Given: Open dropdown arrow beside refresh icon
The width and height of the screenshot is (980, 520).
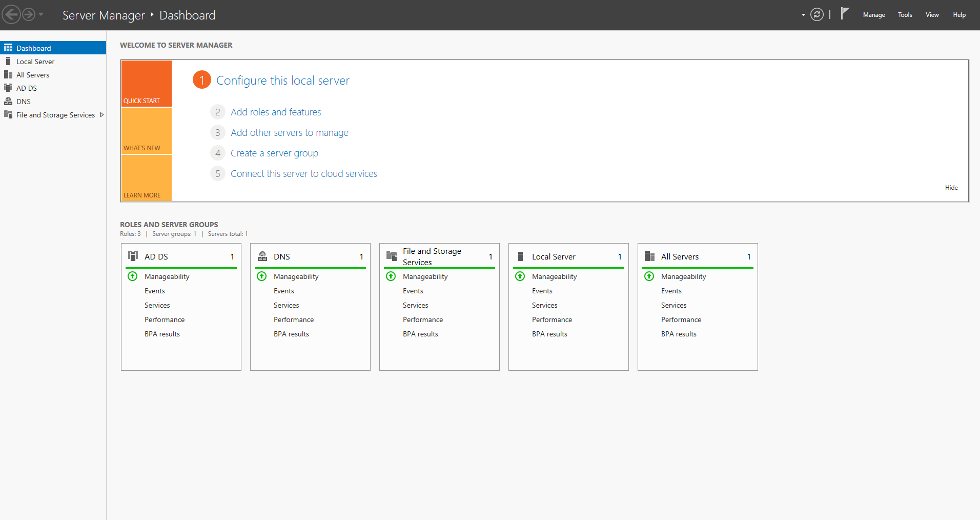Looking at the screenshot, I should [x=803, y=15].
